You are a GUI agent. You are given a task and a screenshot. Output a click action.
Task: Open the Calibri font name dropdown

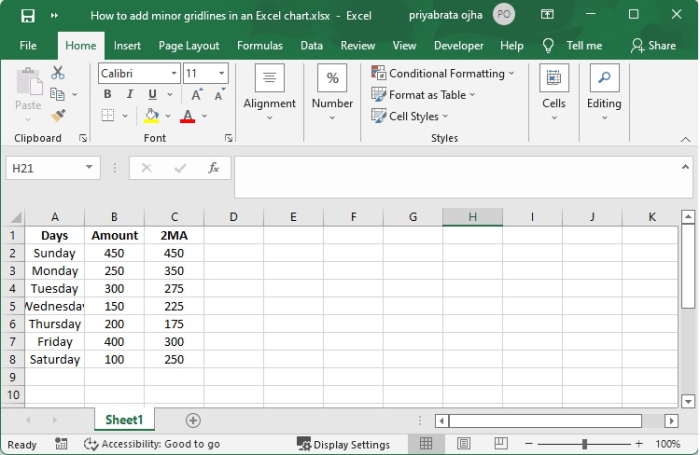(x=174, y=74)
